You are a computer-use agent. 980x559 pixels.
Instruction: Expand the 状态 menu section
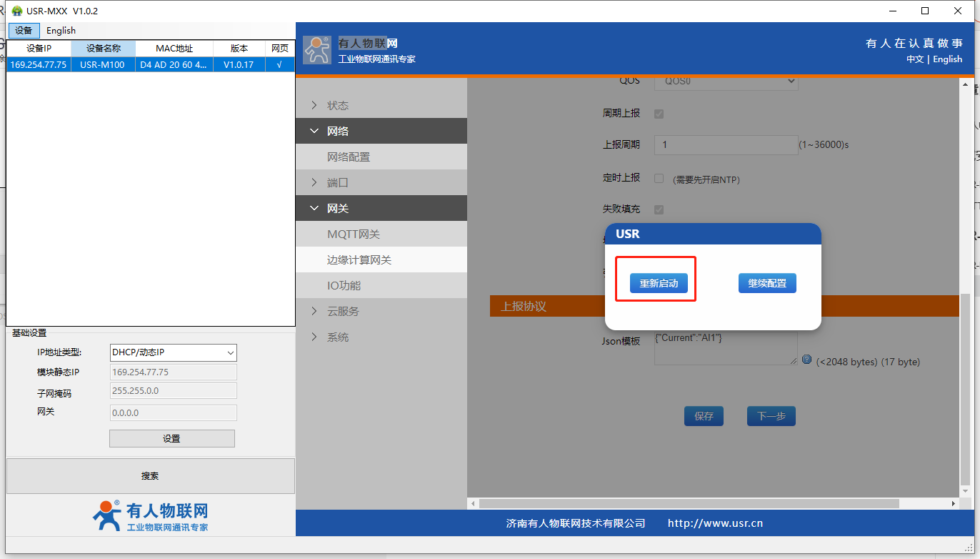381,106
